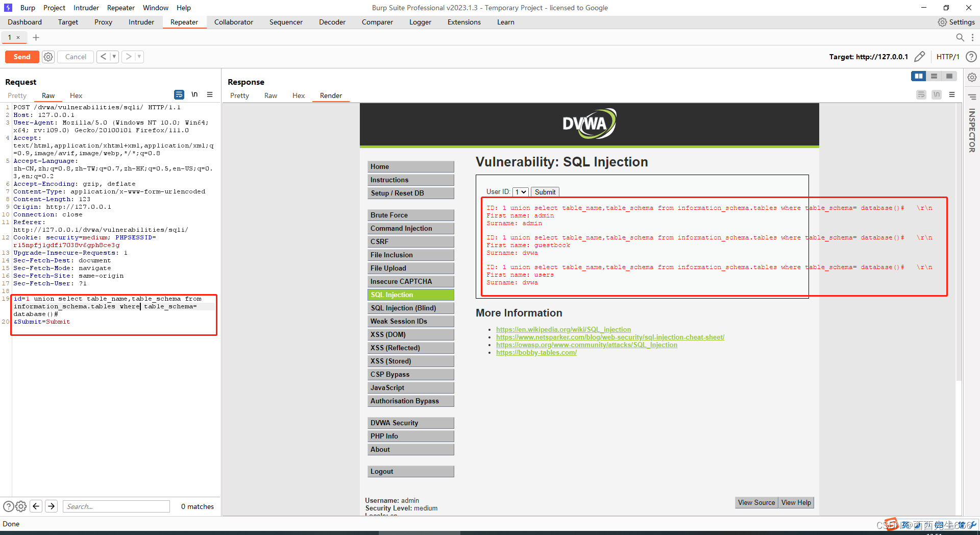Image resolution: width=980 pixels, height=535 pixels.
Task: Open DVWA Command Injection page
Action: (410, 228)
